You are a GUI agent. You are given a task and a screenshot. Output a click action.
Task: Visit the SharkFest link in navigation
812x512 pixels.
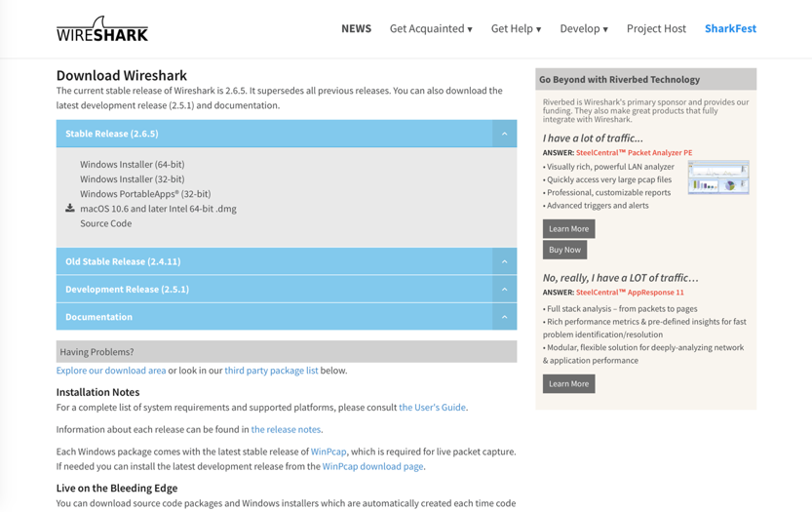click(x=730, y=28)
